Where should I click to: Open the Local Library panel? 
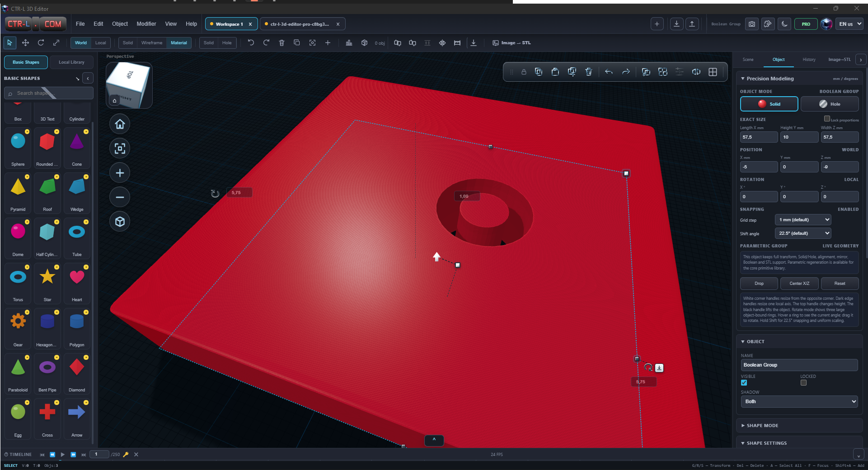[71, 62]
